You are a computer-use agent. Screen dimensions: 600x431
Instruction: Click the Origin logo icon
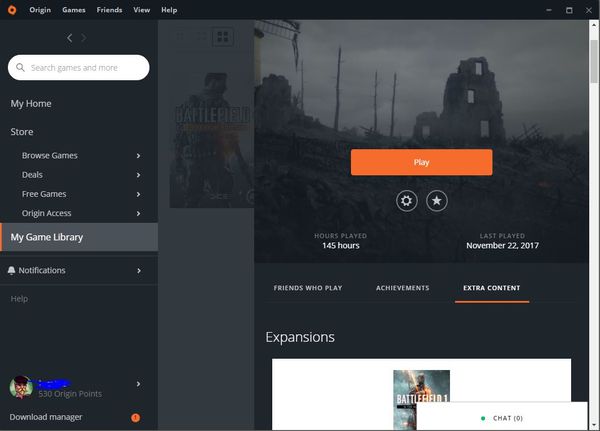point(12,10)
